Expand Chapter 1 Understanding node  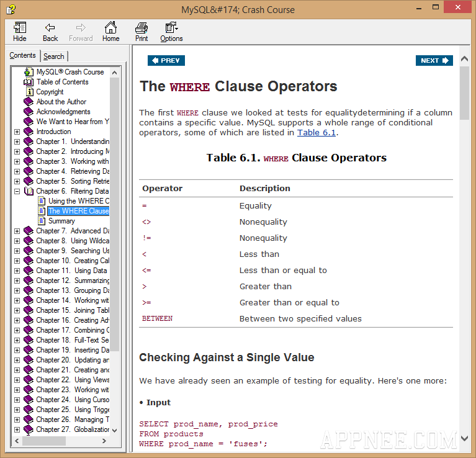tap(17, 141)
